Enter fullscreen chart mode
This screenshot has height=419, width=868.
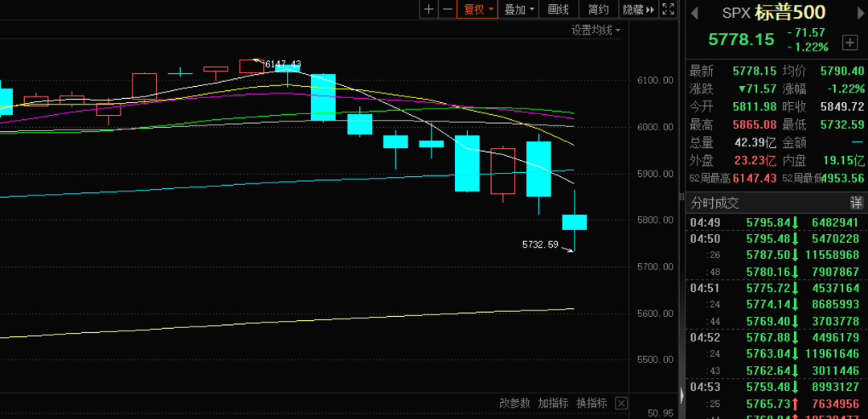[x=668, y=10]
